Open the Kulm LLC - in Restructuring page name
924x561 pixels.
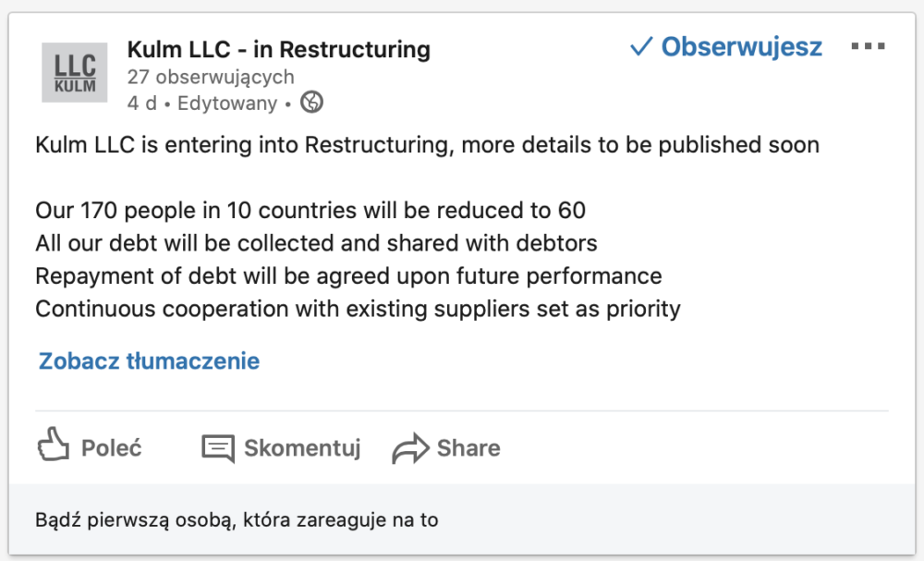point(279,50)
